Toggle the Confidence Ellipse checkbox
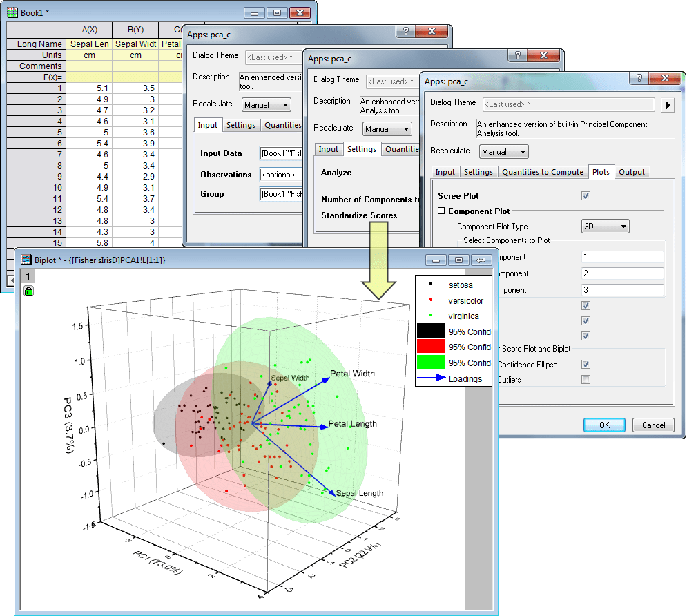 tap(586, 364)
